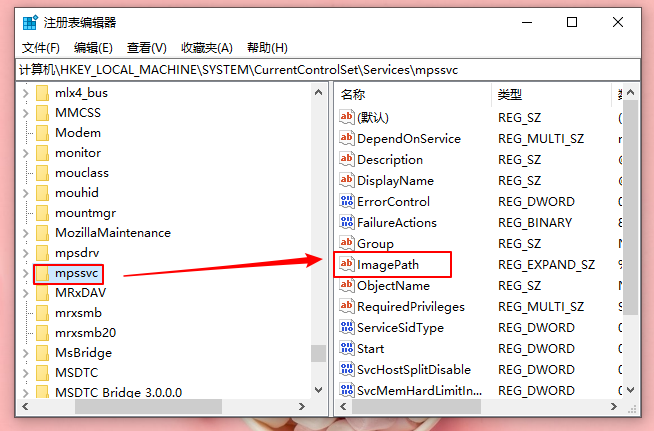Expand the mpssvc tree node
Viewport: 654px width, 431px height.
point(25,273)
